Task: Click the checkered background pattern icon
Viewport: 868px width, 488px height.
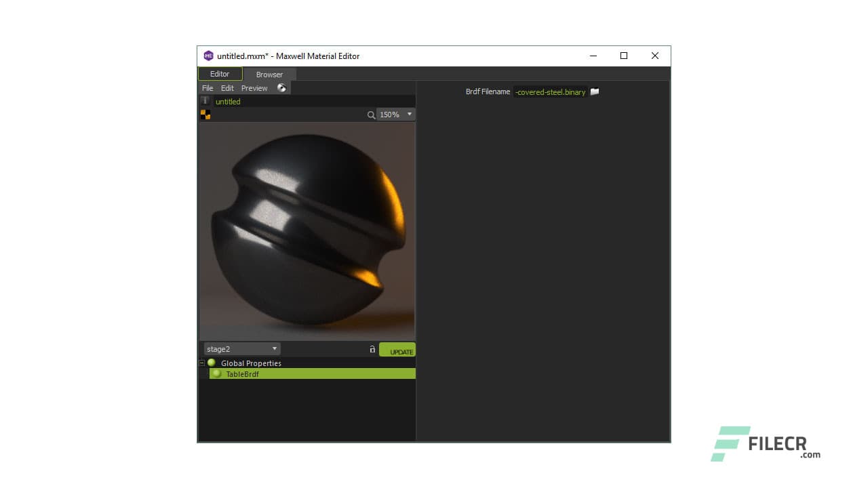Action: coord(205,114)
